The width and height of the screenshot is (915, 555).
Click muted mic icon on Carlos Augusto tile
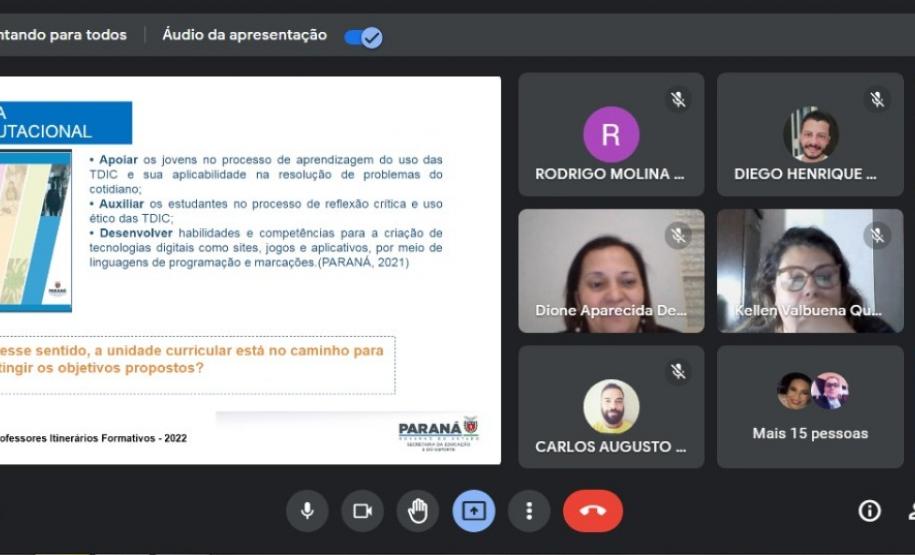coord(678,372)
